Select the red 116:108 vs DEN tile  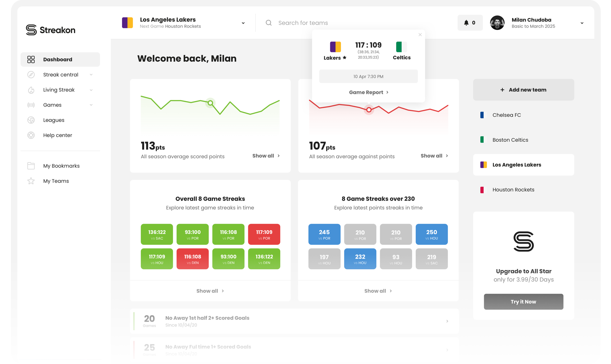click(x=192, y=259)
